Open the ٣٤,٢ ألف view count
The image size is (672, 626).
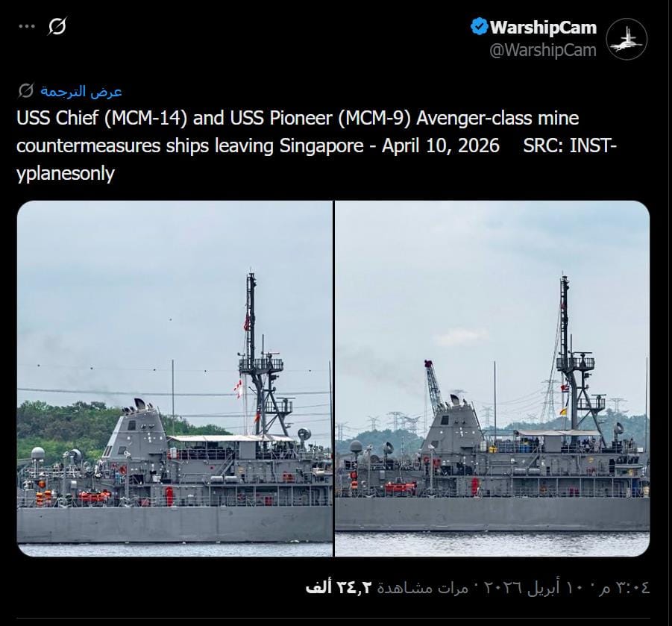338,587
